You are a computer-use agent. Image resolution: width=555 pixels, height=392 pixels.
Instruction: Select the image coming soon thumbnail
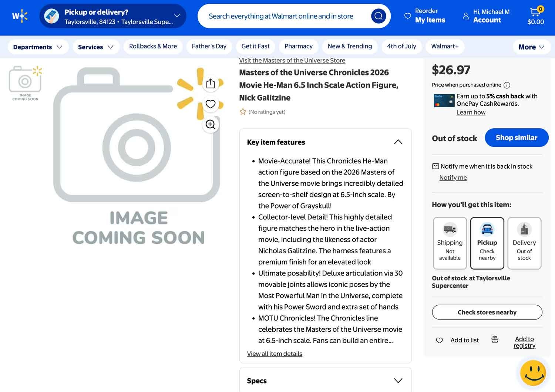(x=25, y=84)
